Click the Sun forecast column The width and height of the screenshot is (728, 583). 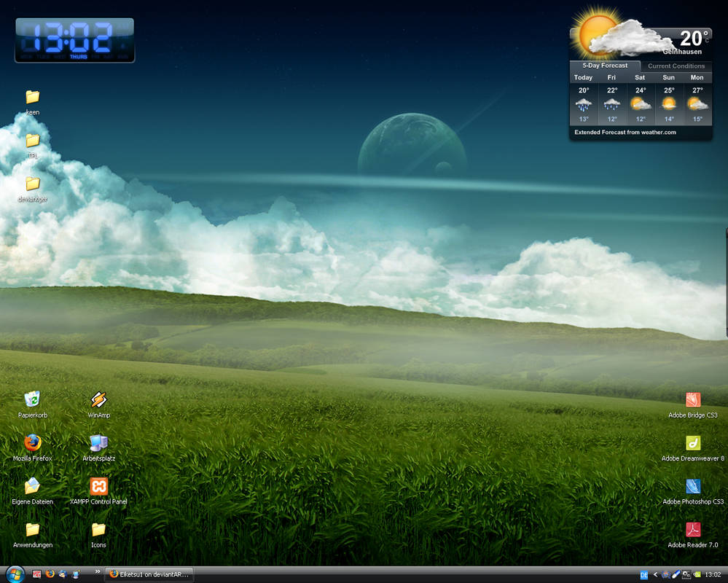coord(668,98)
